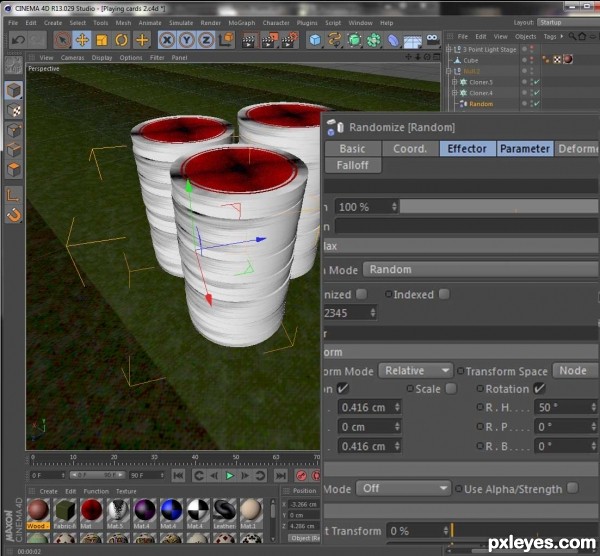Open the Color Mode Off dropdown

tap(403, 488)
